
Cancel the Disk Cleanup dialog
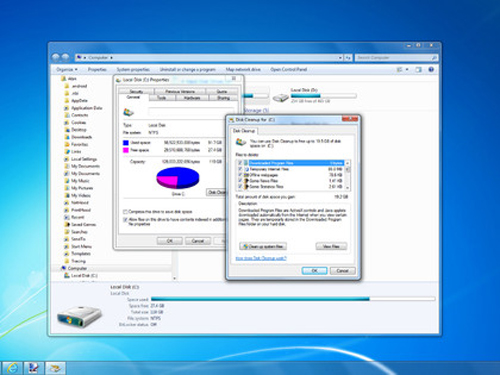[x=342, y=271]
